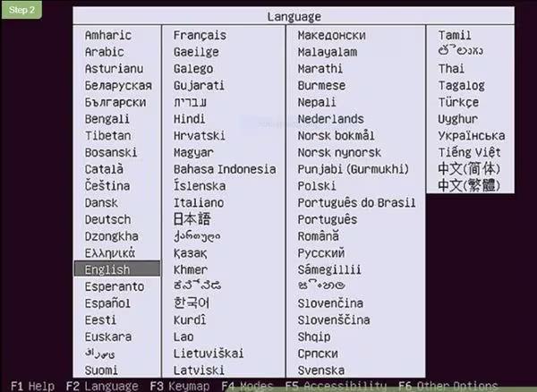Choose Amharic from the language list
This screenshot has height=392, width=537.
(107, 35)
